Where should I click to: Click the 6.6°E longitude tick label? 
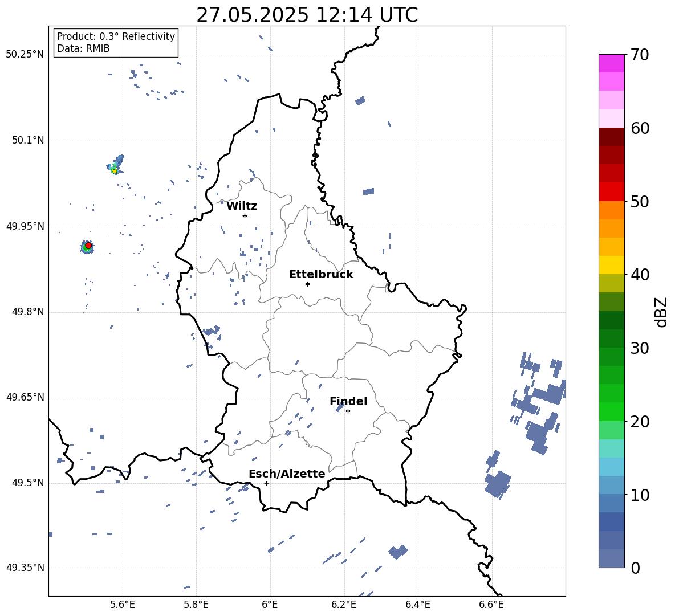coord(491,605)
